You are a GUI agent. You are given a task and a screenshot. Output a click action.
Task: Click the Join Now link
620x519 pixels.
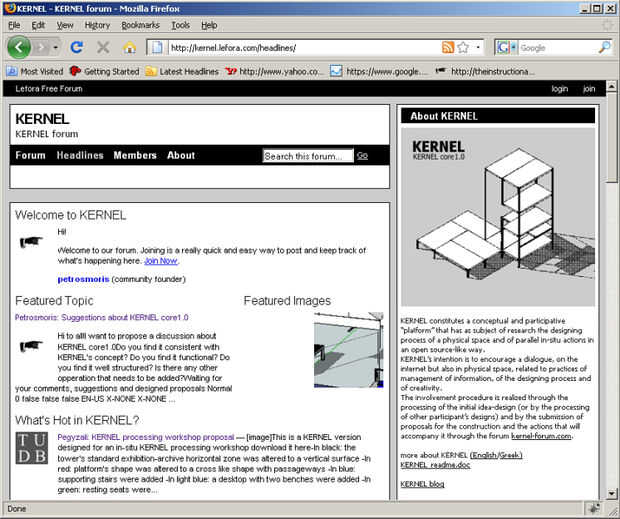(x=161, y=261)
